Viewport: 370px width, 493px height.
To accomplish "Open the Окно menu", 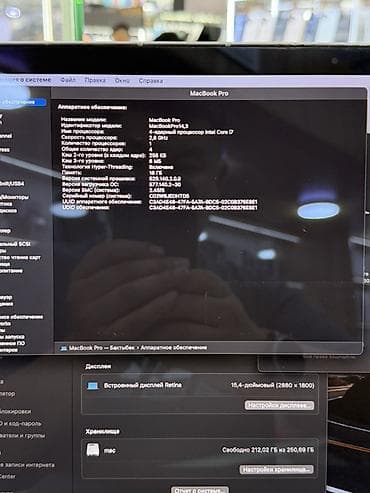I will [122, 81].
